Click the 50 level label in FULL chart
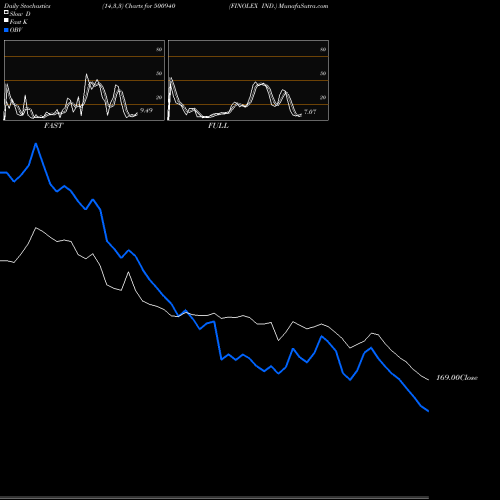Screen dimensions: 500x500 [x=323, y=73]
